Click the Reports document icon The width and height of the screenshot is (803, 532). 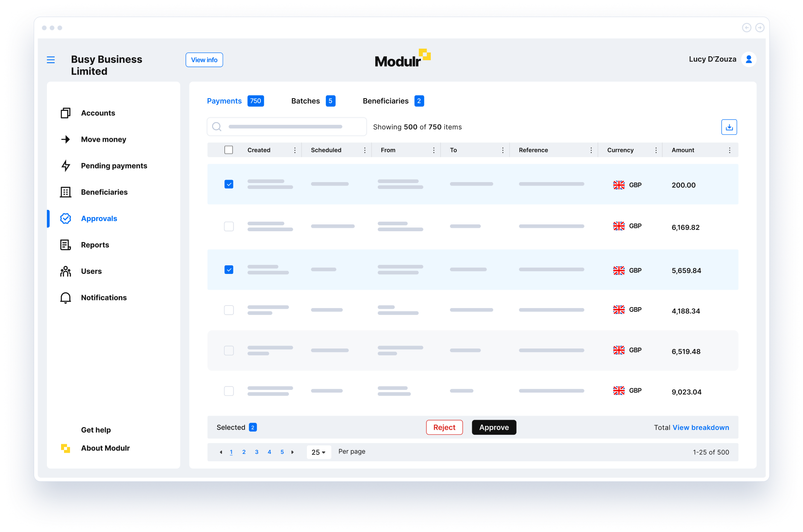[x=65, y=245]
